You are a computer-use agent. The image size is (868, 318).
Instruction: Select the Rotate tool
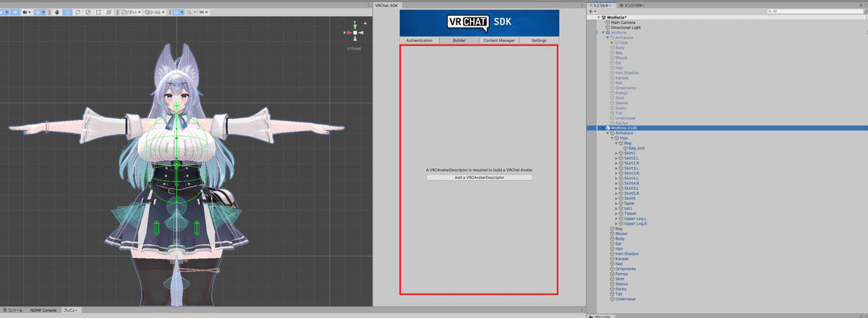pos(77,12)
